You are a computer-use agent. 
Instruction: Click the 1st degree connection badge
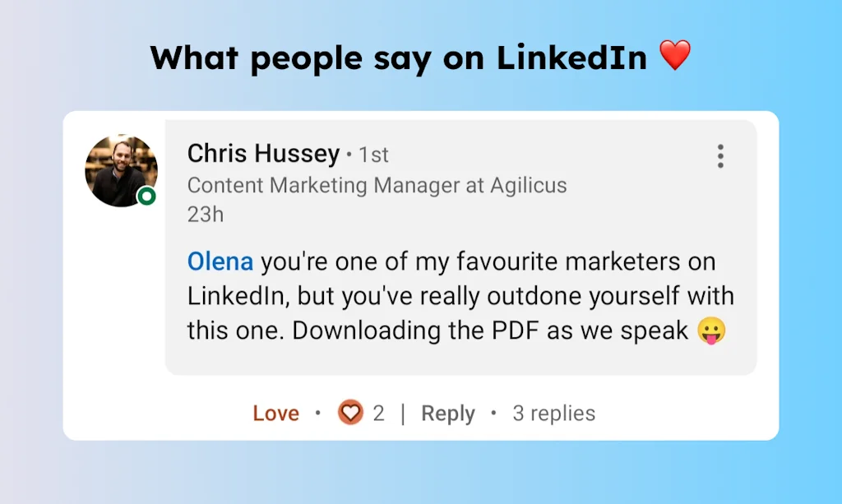click(x=375, y=155)
